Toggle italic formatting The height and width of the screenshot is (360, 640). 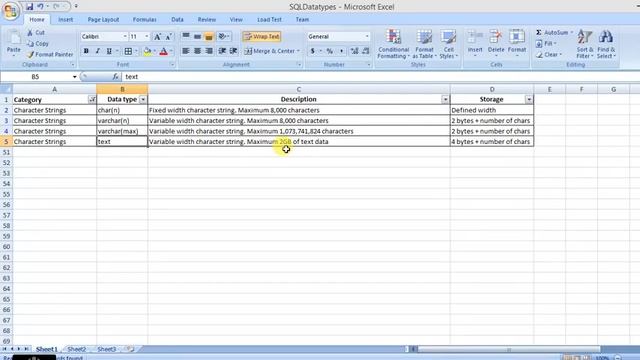click(98, 51)
